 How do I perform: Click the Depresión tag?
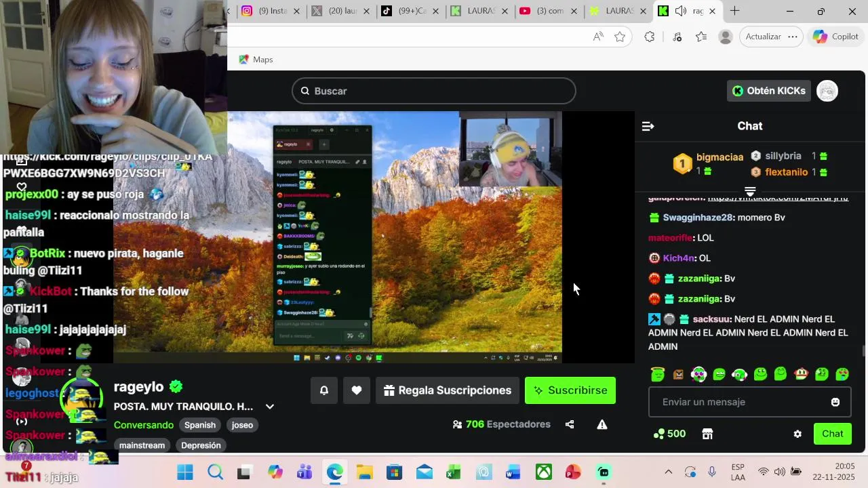(201, 445)
